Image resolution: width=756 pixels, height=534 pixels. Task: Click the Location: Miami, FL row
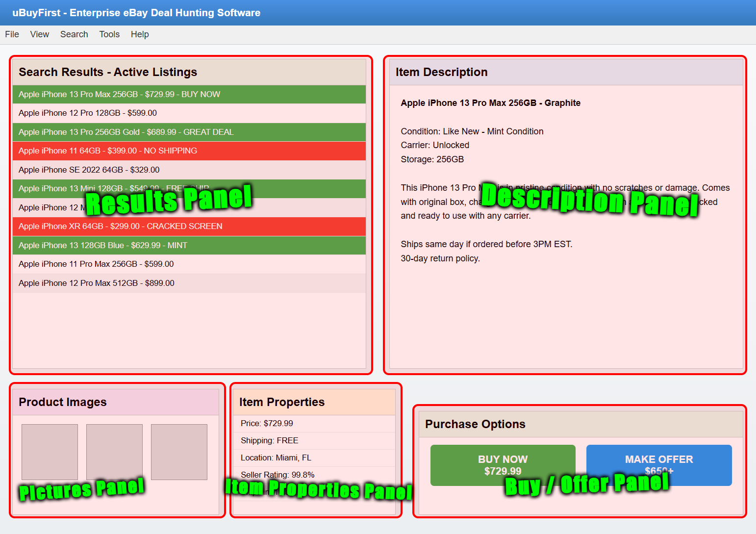[314, 458]
